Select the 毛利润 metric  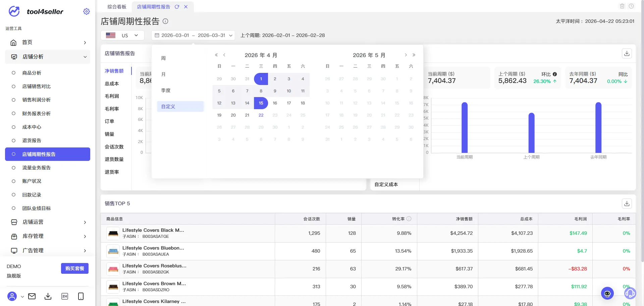(x=112, y=96)
